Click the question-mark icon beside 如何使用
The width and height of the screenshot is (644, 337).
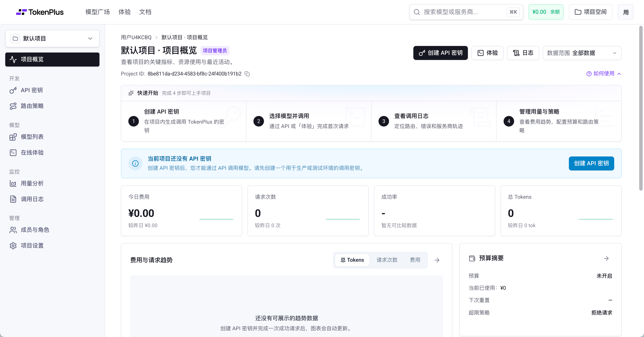pyautogui.click(x=589, y=74)
